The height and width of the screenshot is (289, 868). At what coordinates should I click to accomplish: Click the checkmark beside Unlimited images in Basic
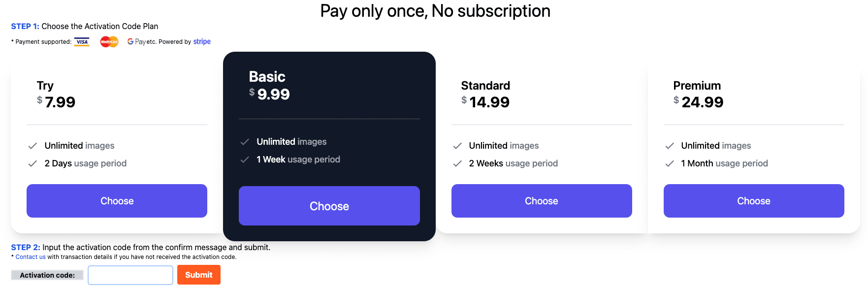245,142
